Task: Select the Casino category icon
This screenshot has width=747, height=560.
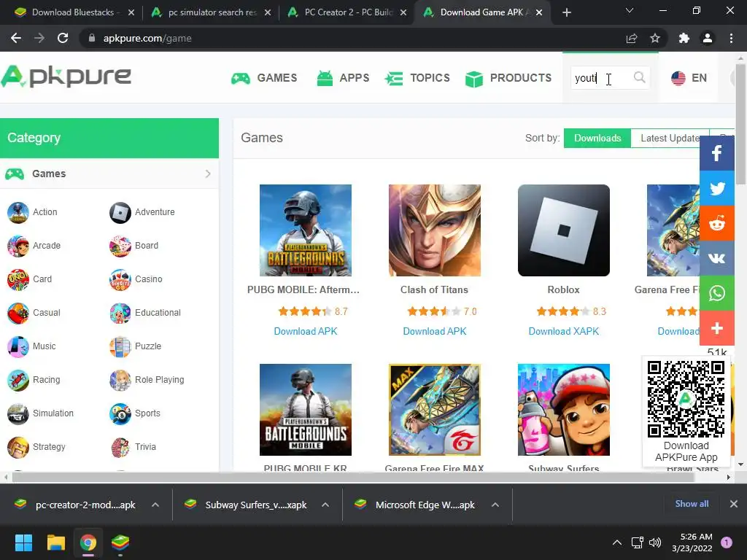Action: (120, 279)
